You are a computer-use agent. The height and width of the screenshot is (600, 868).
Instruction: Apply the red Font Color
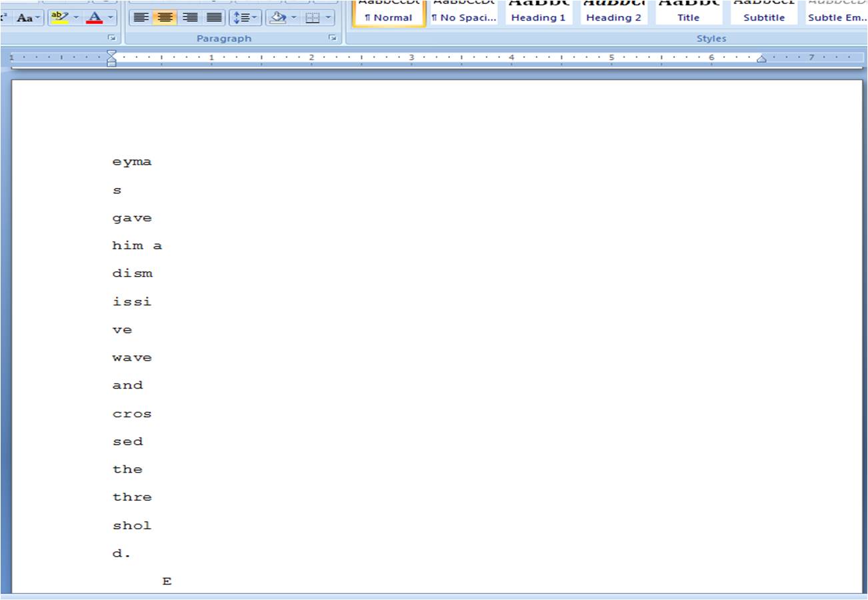tap(95, 17)
